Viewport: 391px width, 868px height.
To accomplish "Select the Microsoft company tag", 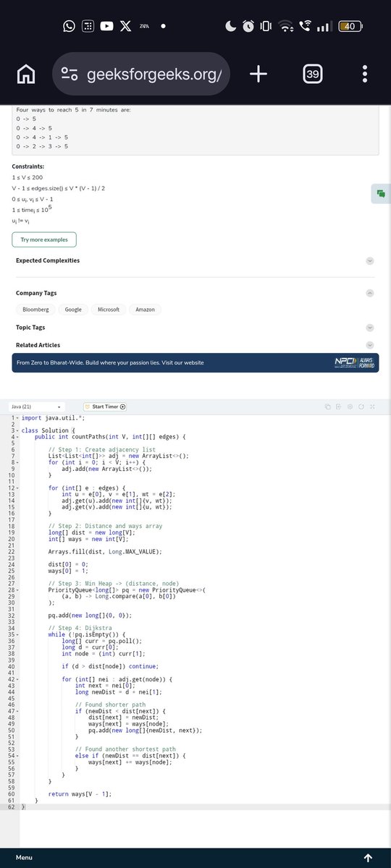I will tap(109, 310).
